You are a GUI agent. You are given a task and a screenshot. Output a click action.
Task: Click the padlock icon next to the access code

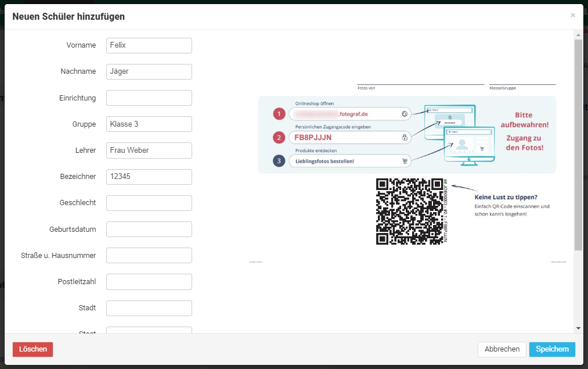[405, 137]
